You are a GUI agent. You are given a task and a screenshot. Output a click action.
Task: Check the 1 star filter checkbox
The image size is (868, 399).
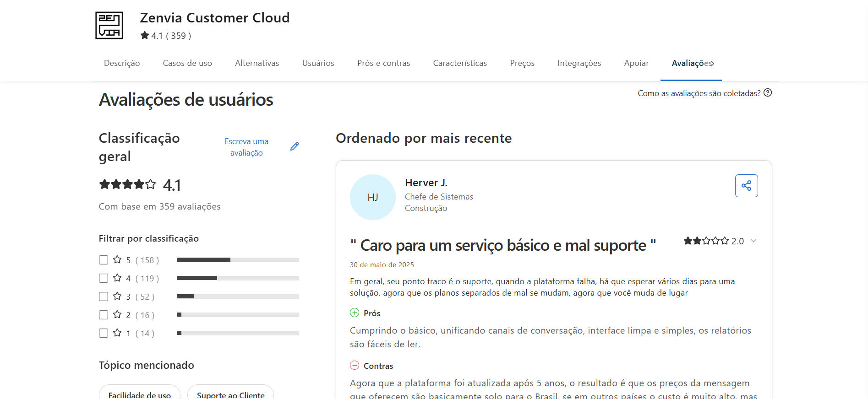[x=104, y=333]
